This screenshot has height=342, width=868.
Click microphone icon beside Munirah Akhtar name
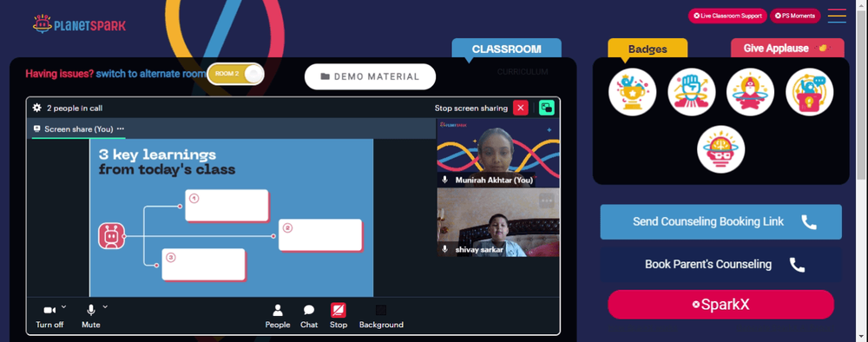(x=444, y=181)
